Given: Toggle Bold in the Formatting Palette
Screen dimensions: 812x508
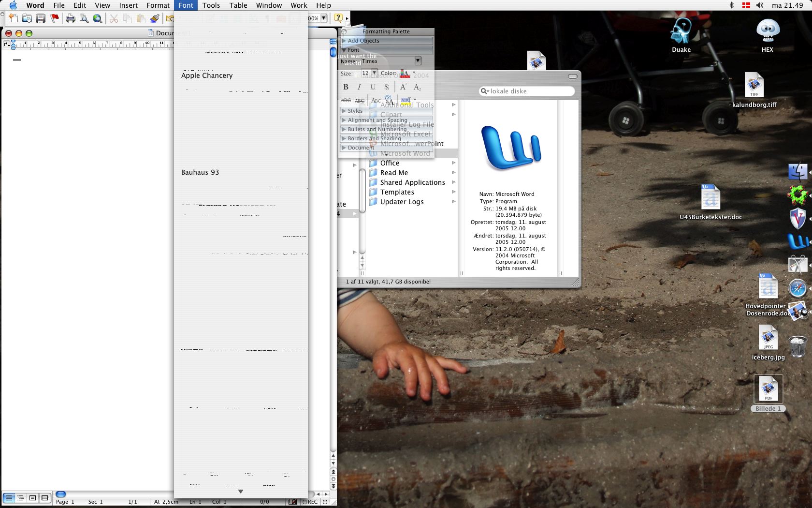Looking at the screenshot, I should point(346,87).
